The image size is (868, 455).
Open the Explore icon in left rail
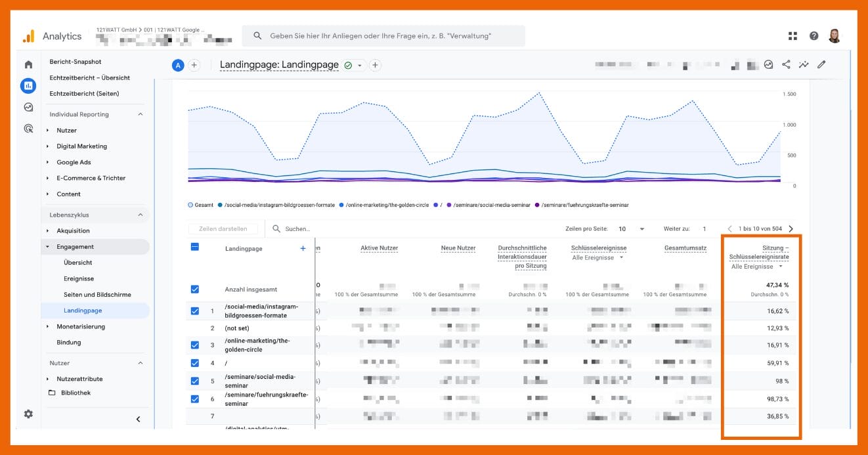(x=28, y=107)
